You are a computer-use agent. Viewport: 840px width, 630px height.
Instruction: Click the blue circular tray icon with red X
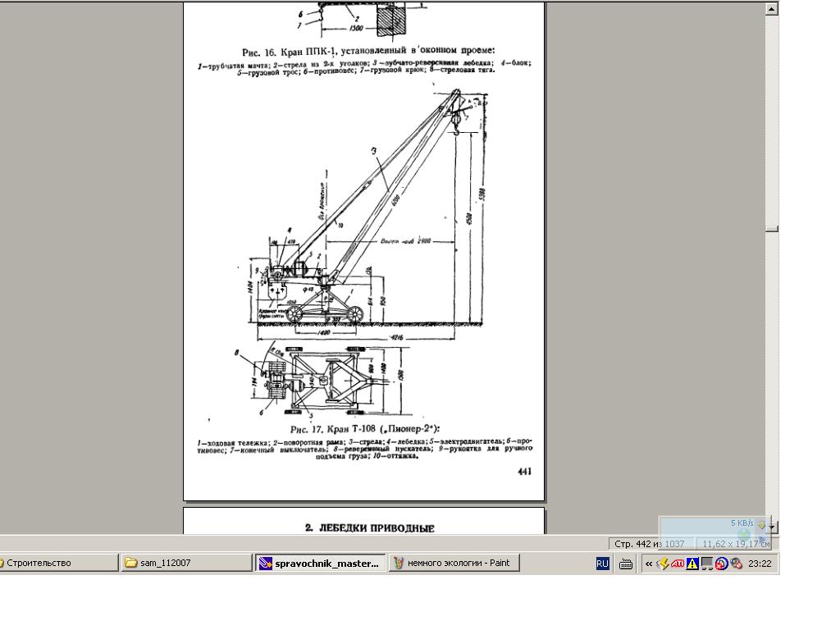point(721,564)
